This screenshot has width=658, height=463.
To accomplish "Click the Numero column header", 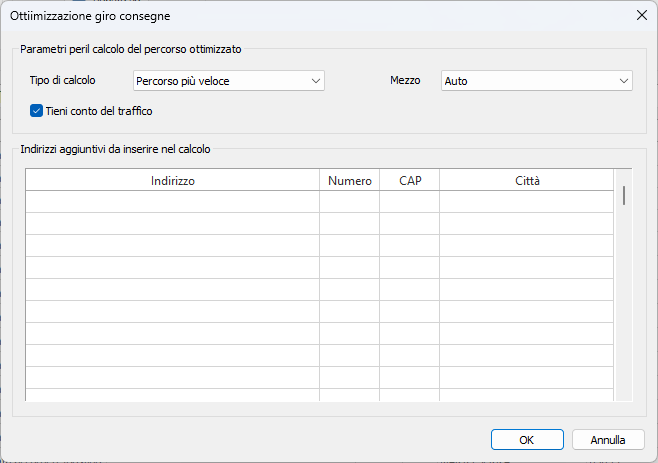I will click(349, 181).
